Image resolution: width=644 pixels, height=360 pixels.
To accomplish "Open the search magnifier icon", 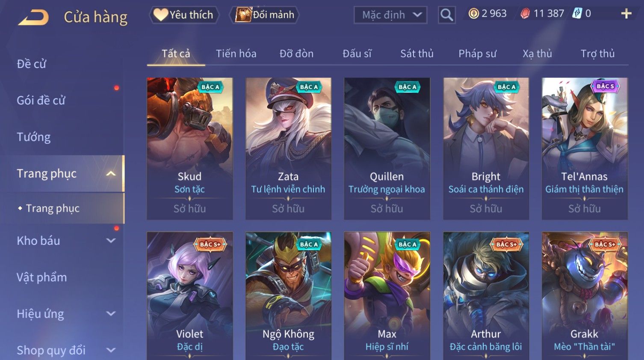I will click(x=446, y=15).
